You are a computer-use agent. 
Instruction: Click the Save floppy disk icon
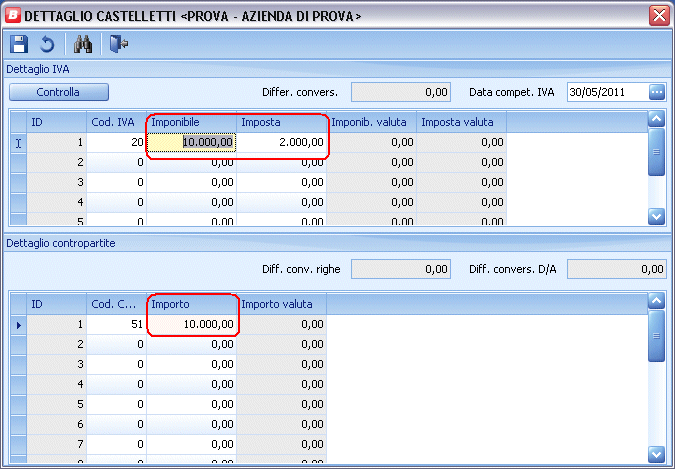18,44
